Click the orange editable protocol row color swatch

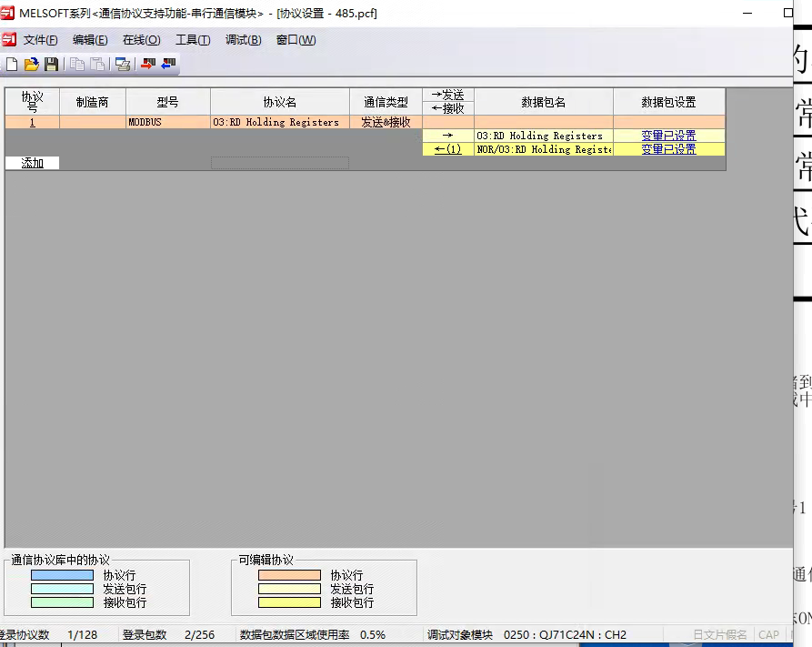[x=289, y=575]
